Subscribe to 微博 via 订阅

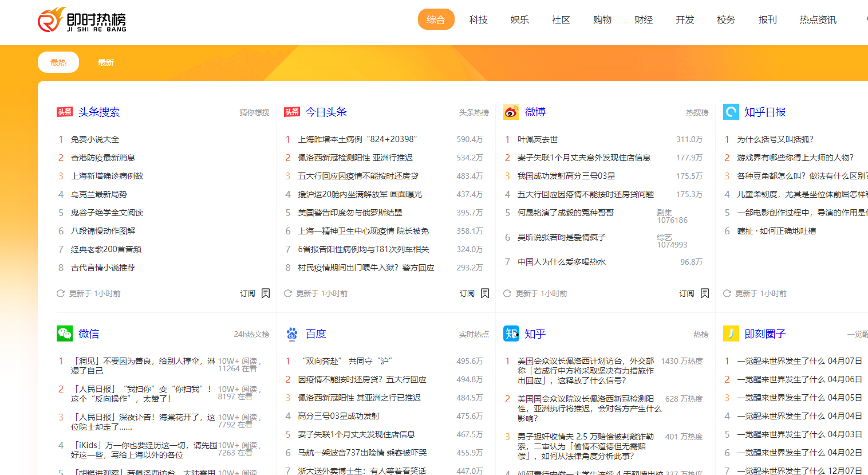point(686,293)
